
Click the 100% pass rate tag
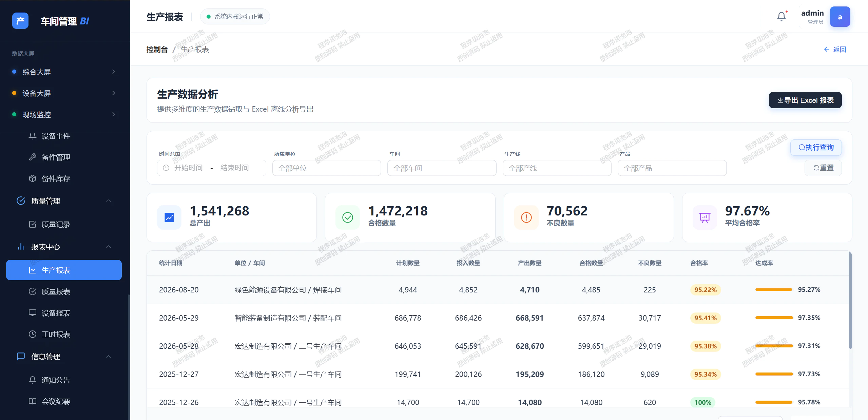click(x=702, y=402)
